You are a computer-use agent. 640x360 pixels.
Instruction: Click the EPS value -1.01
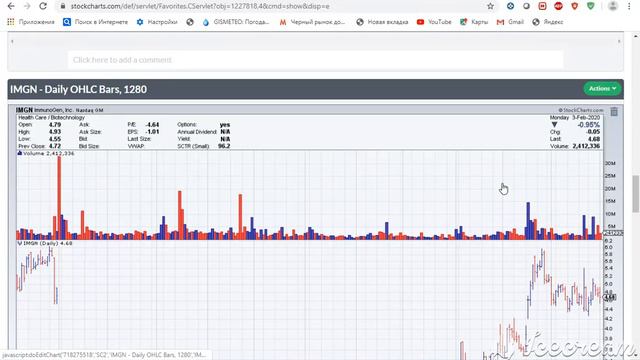[153, 132]
